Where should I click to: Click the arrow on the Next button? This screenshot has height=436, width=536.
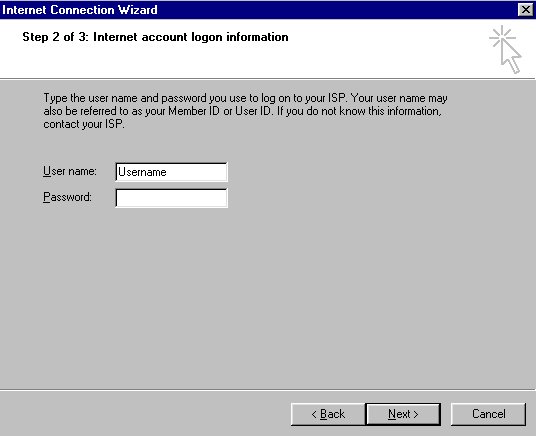416,414
